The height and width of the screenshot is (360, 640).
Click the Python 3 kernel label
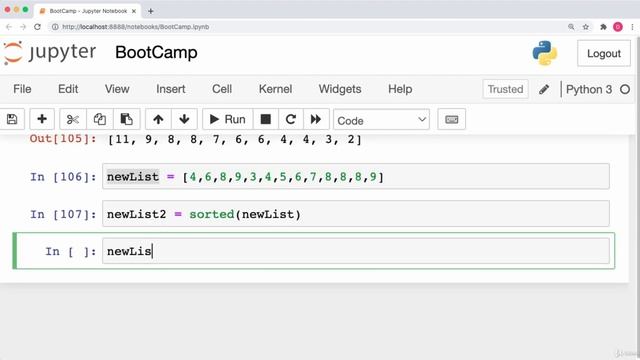click(x=589, y=89)
